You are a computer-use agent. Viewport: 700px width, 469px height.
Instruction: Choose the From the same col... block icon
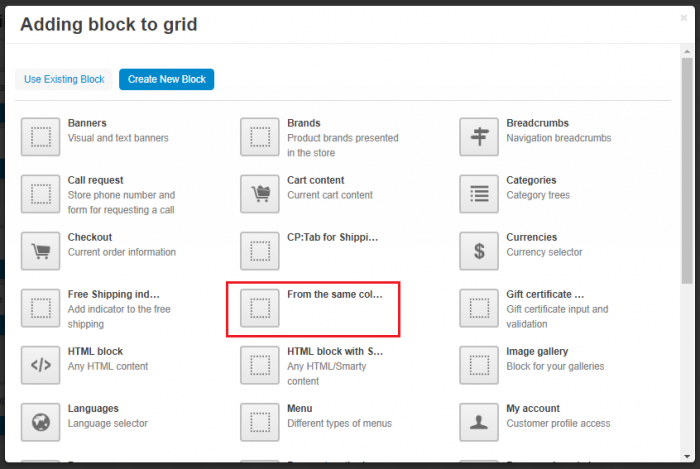(260, 308)
